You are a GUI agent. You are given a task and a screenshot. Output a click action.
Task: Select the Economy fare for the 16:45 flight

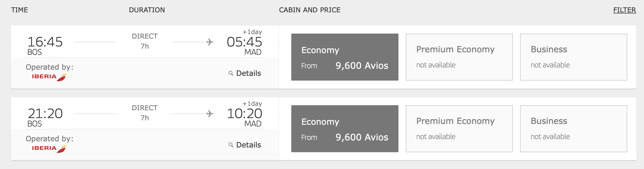pos(344,57)
